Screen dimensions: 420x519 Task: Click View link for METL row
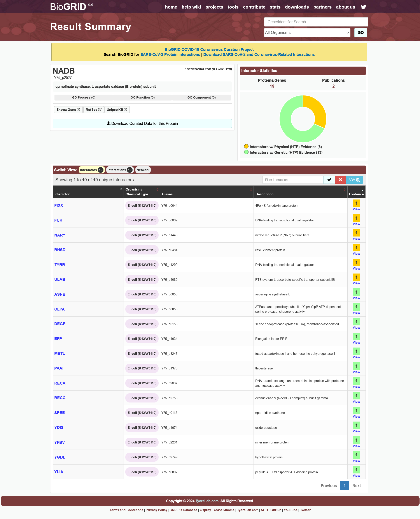coord(356,357)
